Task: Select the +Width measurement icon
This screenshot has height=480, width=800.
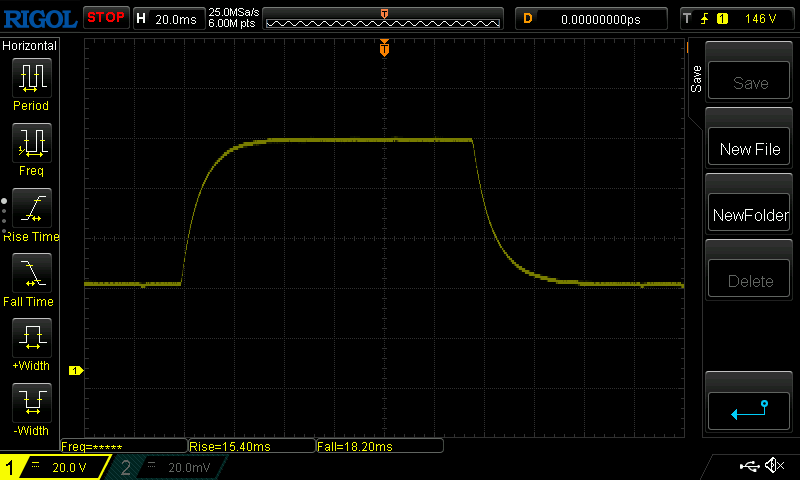Action: point(31,338)
